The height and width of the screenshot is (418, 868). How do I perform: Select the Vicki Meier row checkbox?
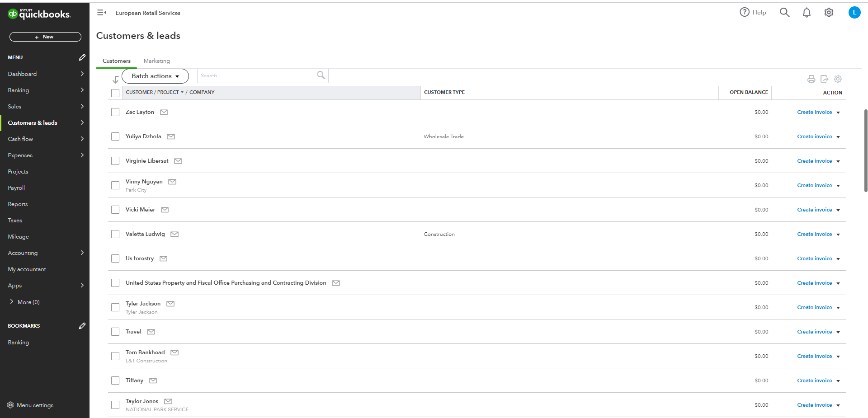(115, 210)
